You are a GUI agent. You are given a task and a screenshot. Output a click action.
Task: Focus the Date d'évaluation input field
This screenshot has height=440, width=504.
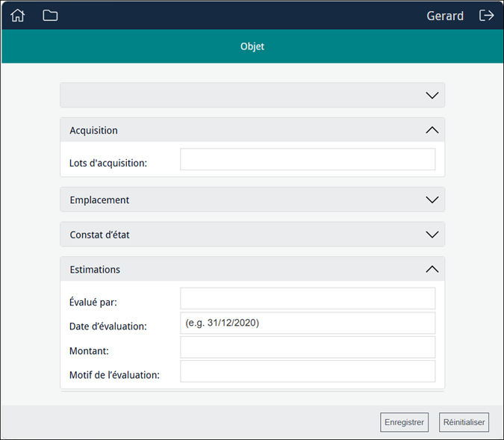pos(308,323)
